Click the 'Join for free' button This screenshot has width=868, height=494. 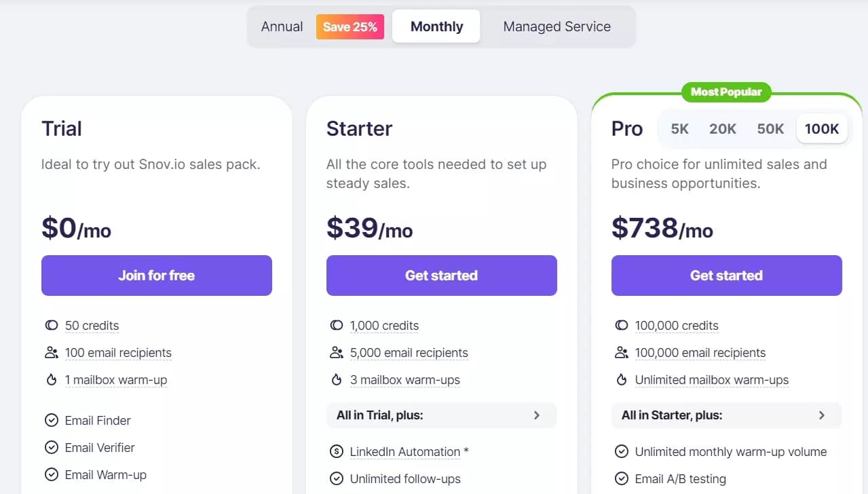coord(156,275)
